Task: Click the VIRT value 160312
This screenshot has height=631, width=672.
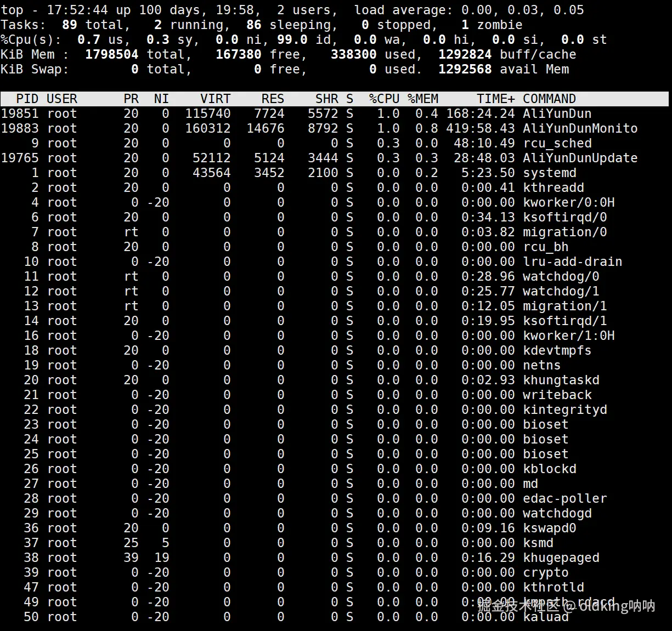Action: [208, 128]
